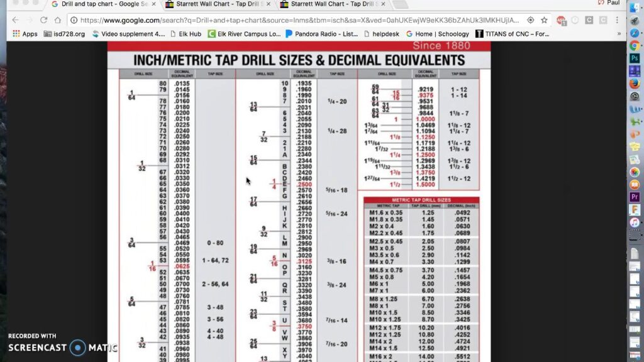The image size is (644, 362).
Task: Close the Drill and tap chart tab
Action: 153,4
